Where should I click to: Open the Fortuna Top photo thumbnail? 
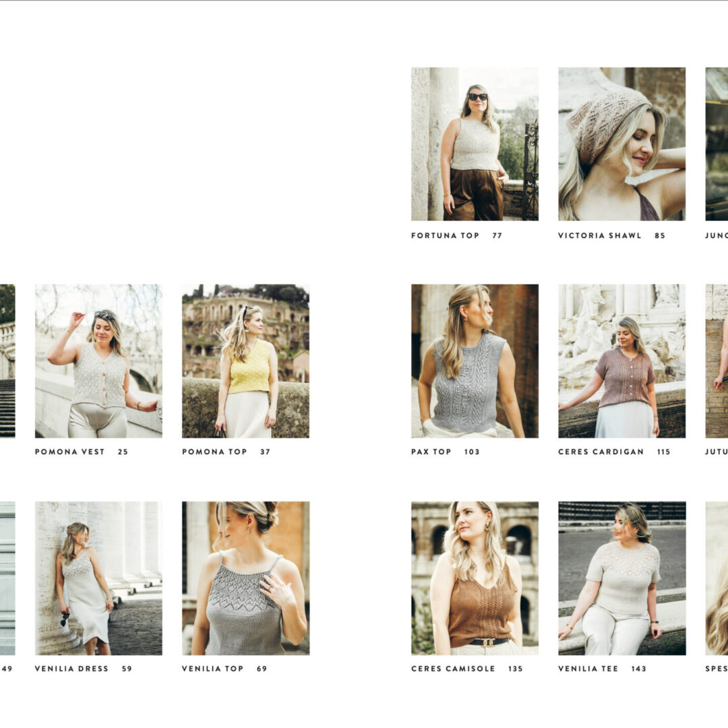(475, 144)
